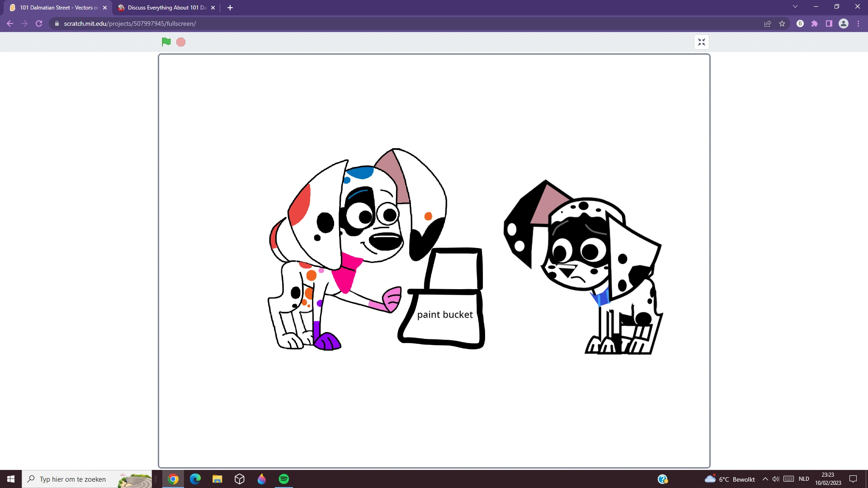
Task: Expand hidden icons in the system tray
Action: point(765,479)
